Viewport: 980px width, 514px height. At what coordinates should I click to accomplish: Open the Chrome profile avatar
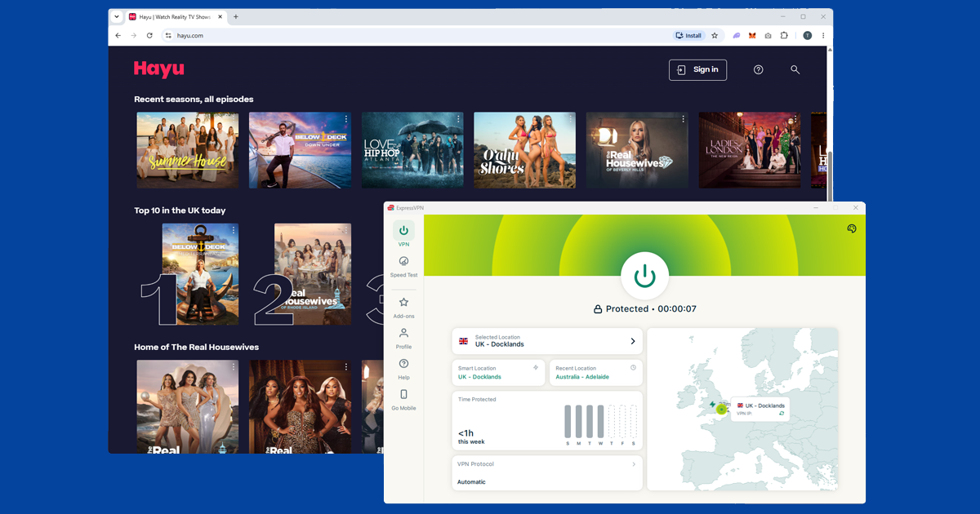[x=808, y=36]
